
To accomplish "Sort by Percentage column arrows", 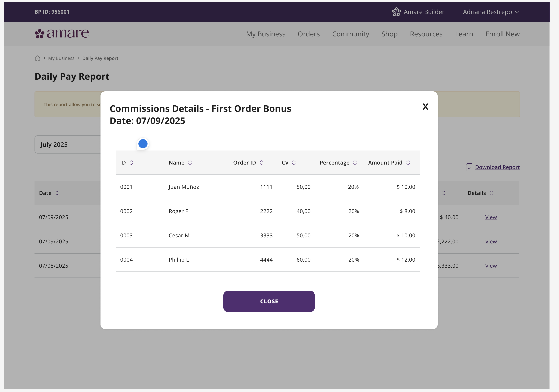I will click(355, 162).
